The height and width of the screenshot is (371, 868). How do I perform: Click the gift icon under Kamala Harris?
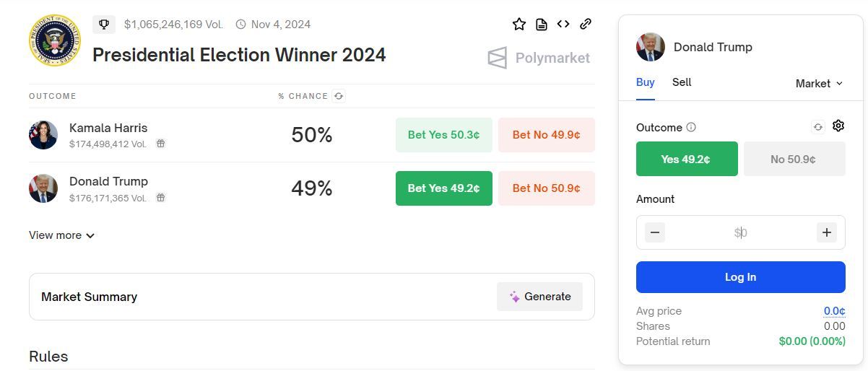[161, 144]
